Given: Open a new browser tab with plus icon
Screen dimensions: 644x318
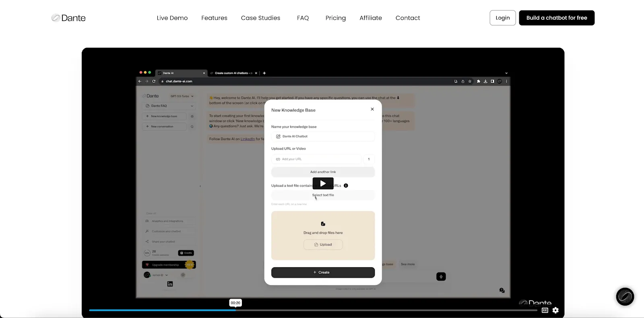Looking at the screenshot, I should coord(264,73).
